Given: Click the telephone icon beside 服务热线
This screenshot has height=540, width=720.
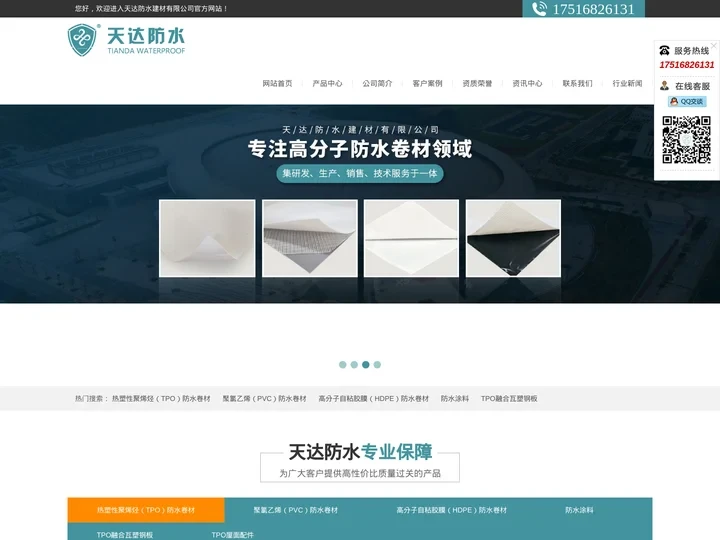Looking at the screenshot, I should click(664, 50).
